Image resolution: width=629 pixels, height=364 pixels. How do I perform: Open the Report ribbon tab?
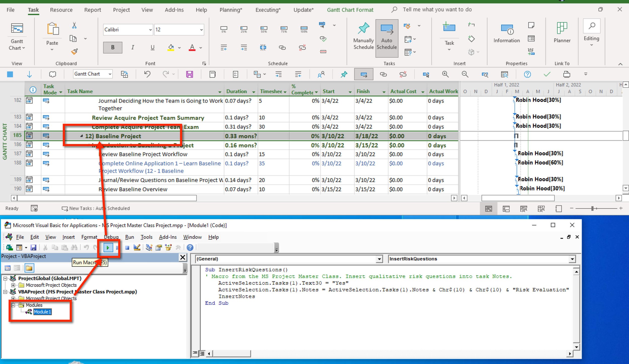click(x=93, y=10)
